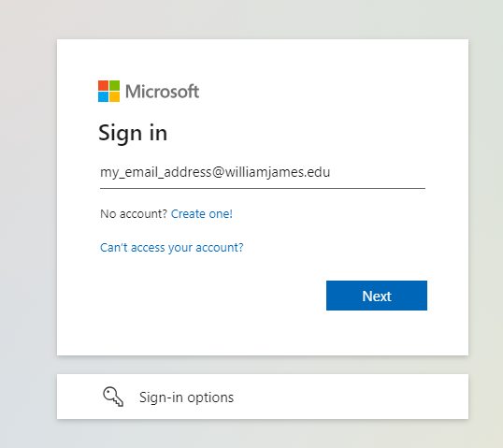Click the Microsoft four-square logo
503x448 pixels.
coord(108,91)
